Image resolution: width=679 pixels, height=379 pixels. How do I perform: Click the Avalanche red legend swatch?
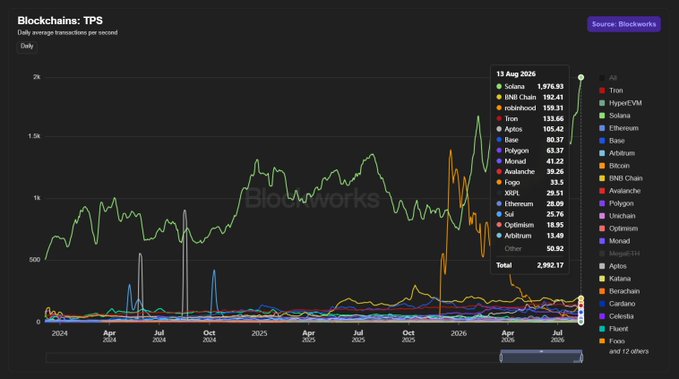602,191
